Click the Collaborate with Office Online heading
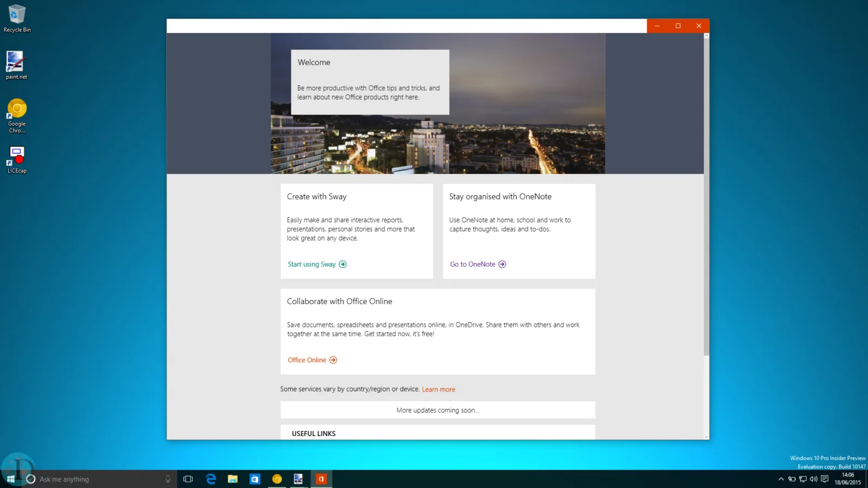This screenshot has width=868, height=488. 340,301
